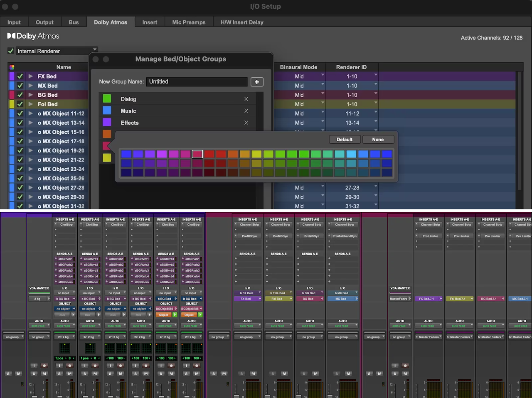Solo the BGObjc8788 strip

point(186,374)
